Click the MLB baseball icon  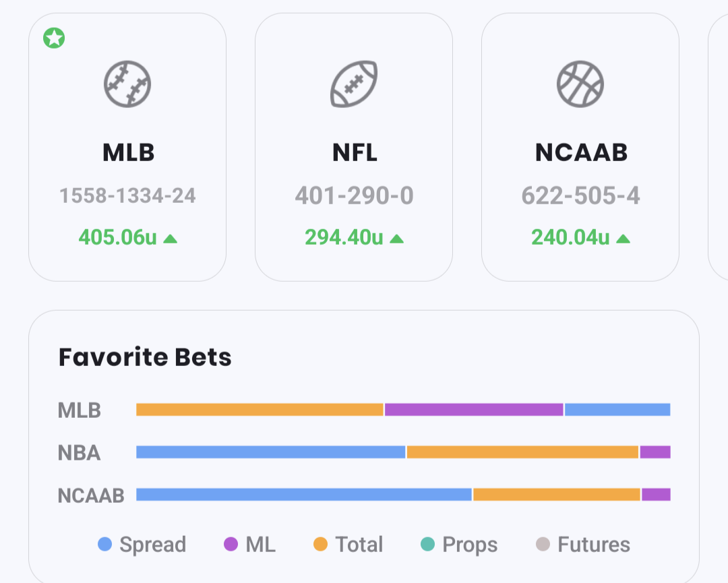click(127, 85)
